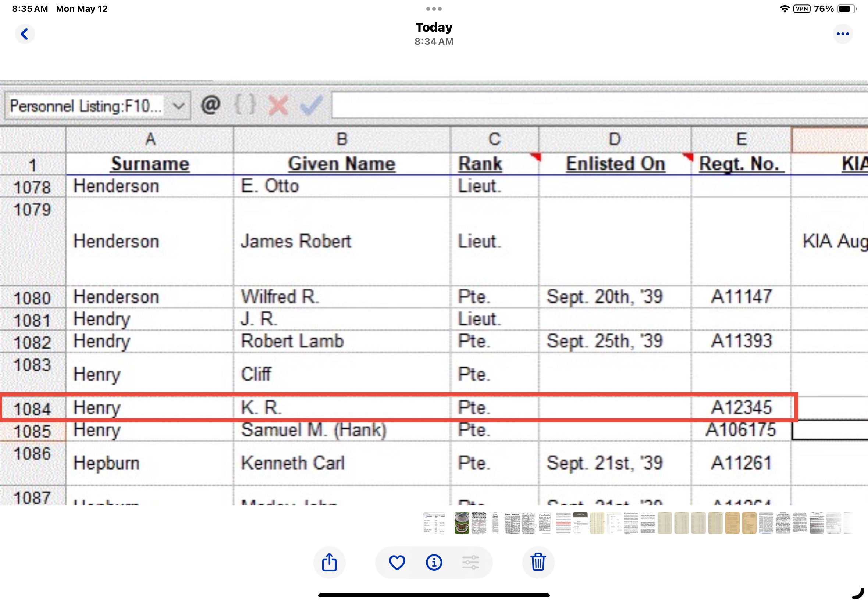
Task: Tap the Today title at top
Action: click(434, 28)
